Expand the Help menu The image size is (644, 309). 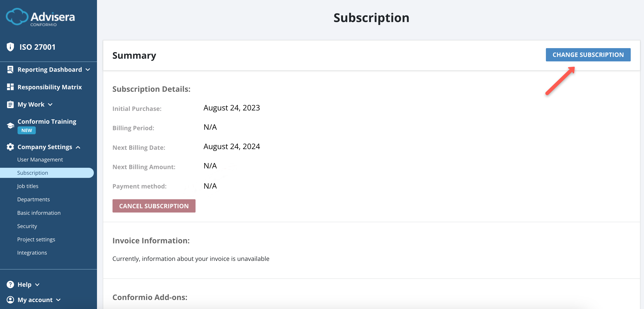(38, 285)
